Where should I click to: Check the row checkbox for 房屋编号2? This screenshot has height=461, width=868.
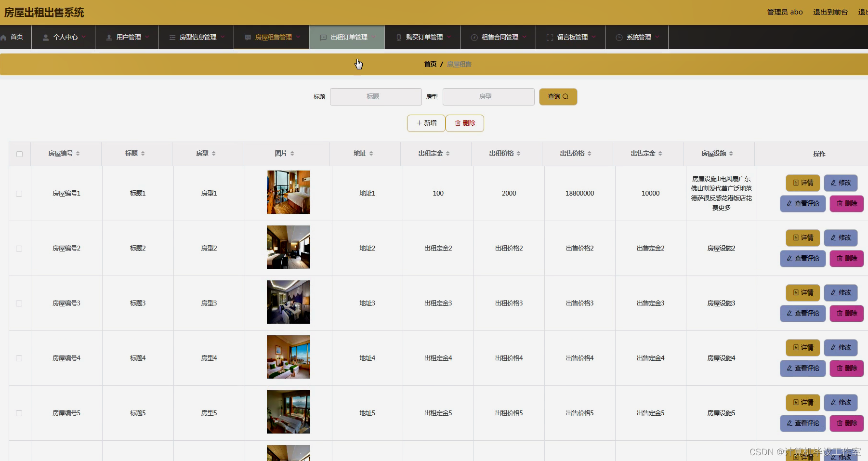click(19, 249)
